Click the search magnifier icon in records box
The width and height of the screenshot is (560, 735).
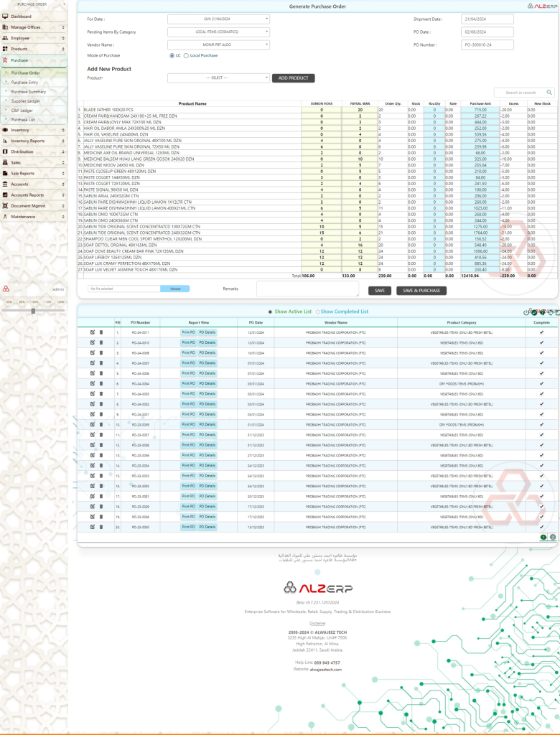pos(549,93)
